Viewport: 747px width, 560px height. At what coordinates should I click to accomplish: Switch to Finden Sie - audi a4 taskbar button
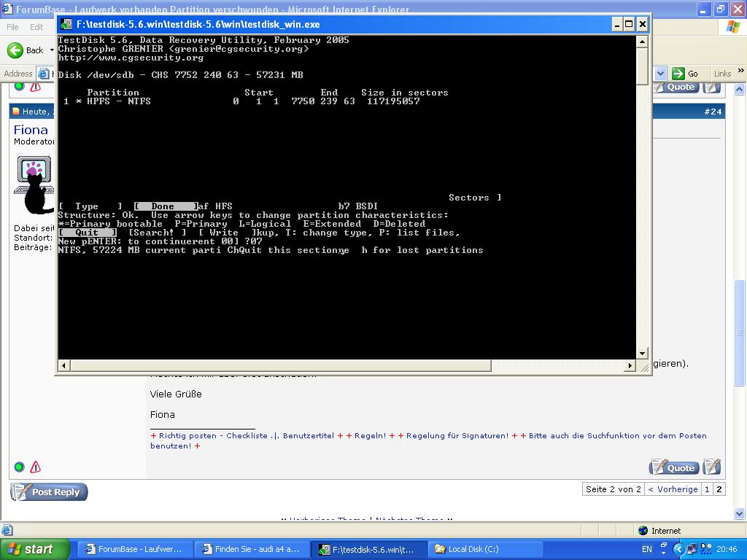[251, 549]
